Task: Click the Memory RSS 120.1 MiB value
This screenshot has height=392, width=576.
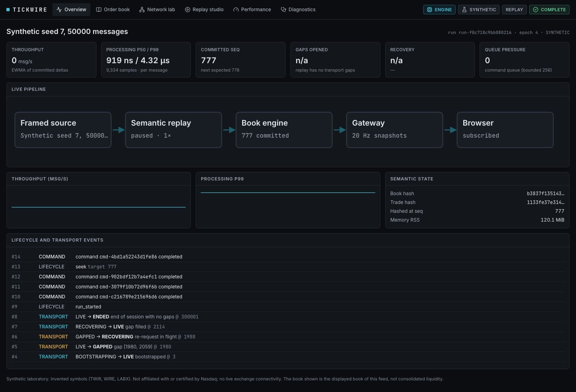Action: (x=552, y=220)
